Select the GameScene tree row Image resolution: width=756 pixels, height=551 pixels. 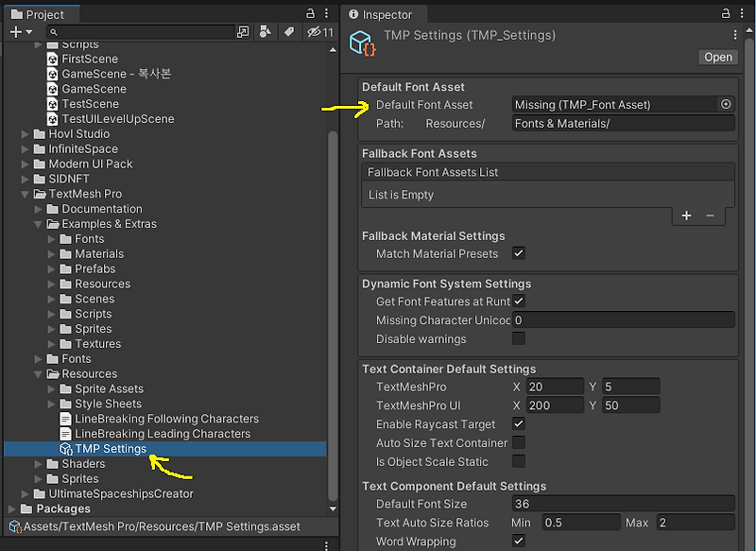[x=165, y=89]
